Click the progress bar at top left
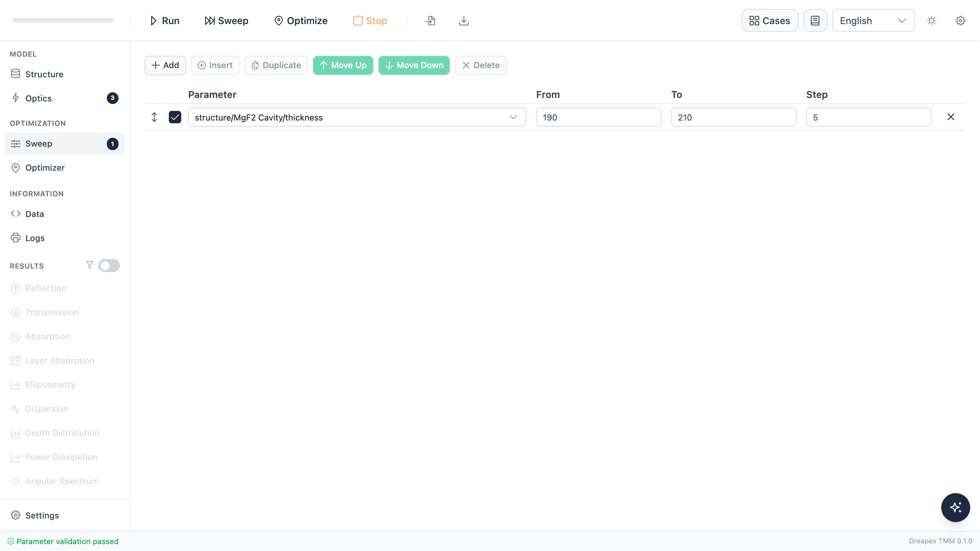This screenshot has height=551, width=980. tap(63, 20)
